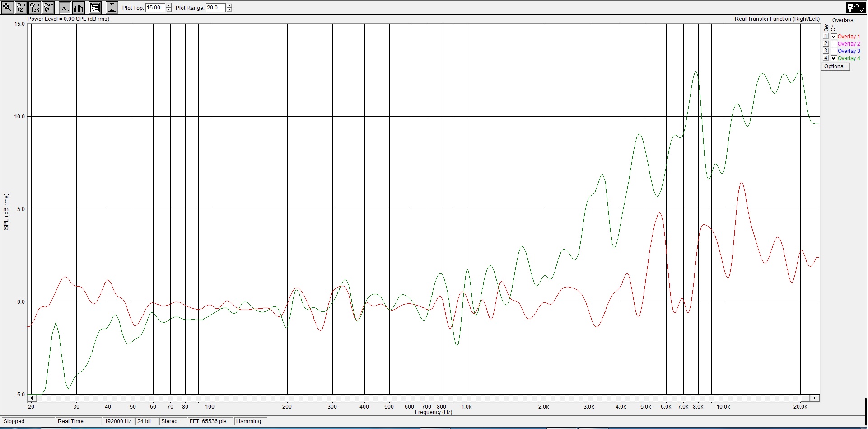Click the 'Frequency (Hz)' axis label
The height and width of the screenshot is (429, 868).
point(434,412)
